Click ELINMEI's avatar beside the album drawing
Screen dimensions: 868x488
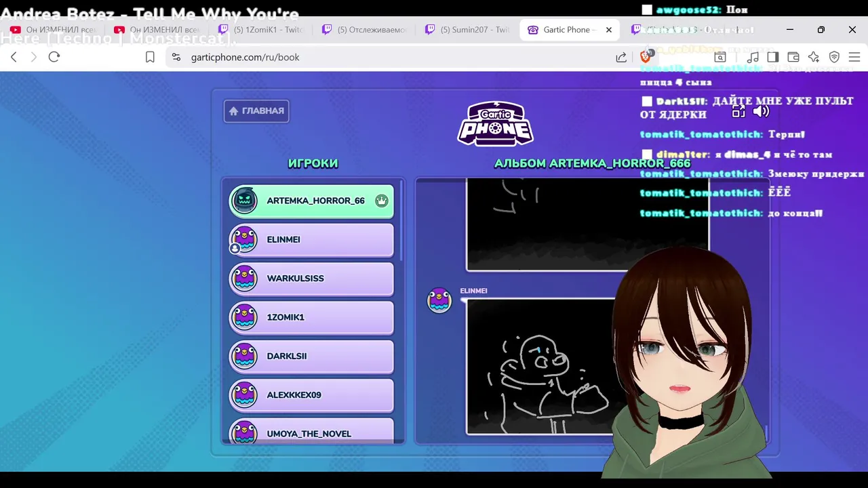pos(439,300)
